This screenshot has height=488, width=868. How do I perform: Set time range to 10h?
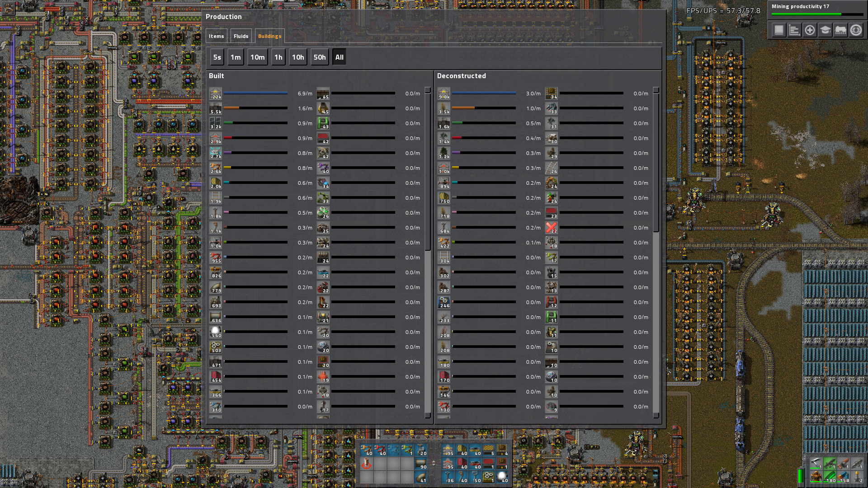[x=298, y=57]
